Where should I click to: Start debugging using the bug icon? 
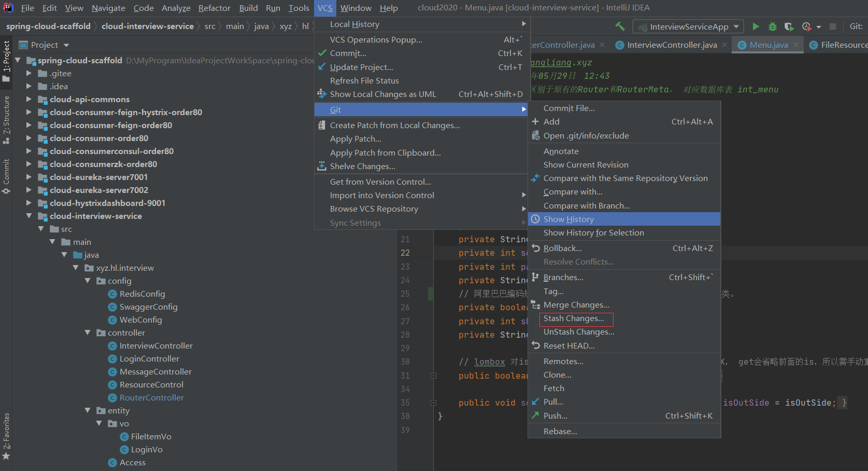772,26
